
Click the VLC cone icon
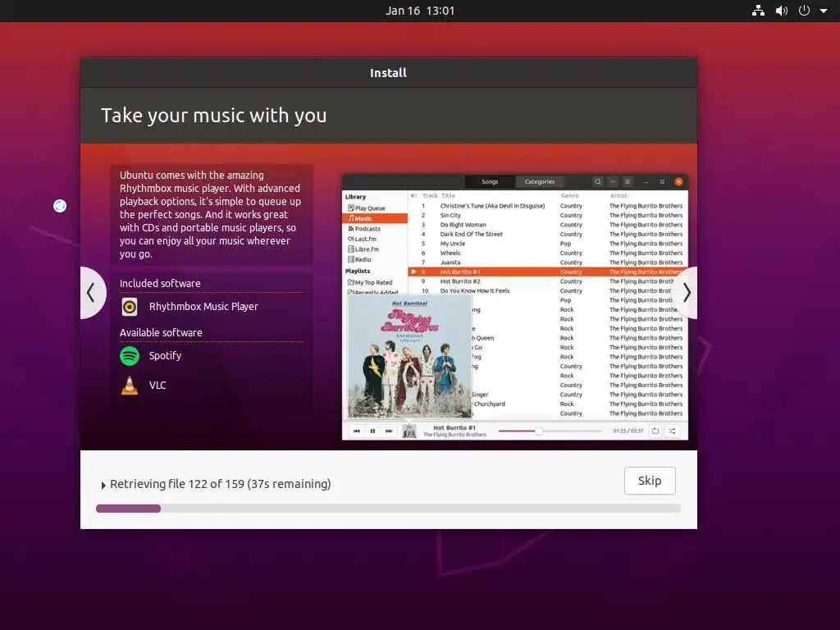point(130,386)
